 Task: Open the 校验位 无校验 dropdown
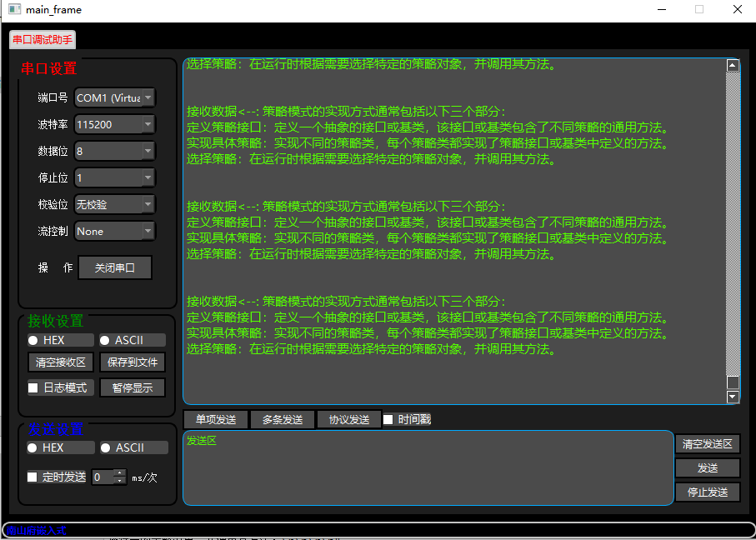coord(114,204)
